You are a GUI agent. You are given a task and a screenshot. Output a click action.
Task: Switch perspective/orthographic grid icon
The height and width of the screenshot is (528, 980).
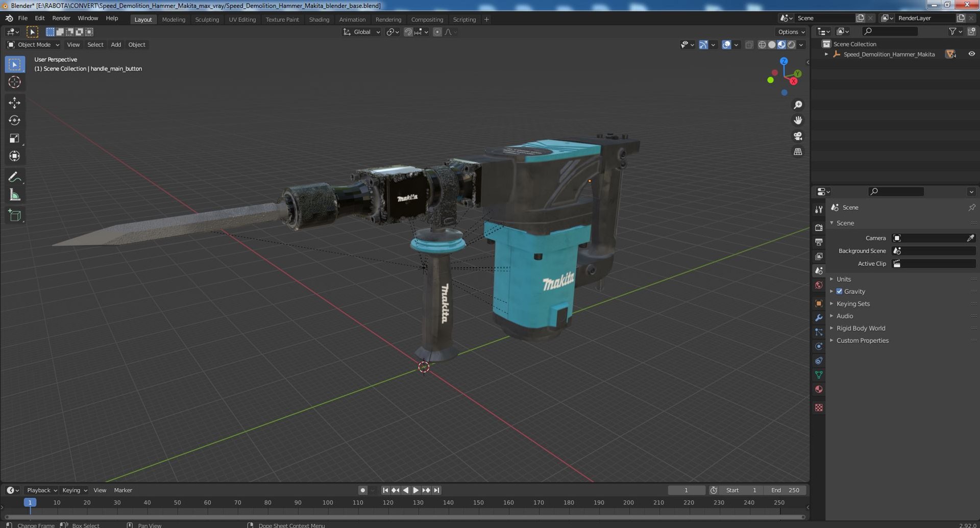point(798,152)
